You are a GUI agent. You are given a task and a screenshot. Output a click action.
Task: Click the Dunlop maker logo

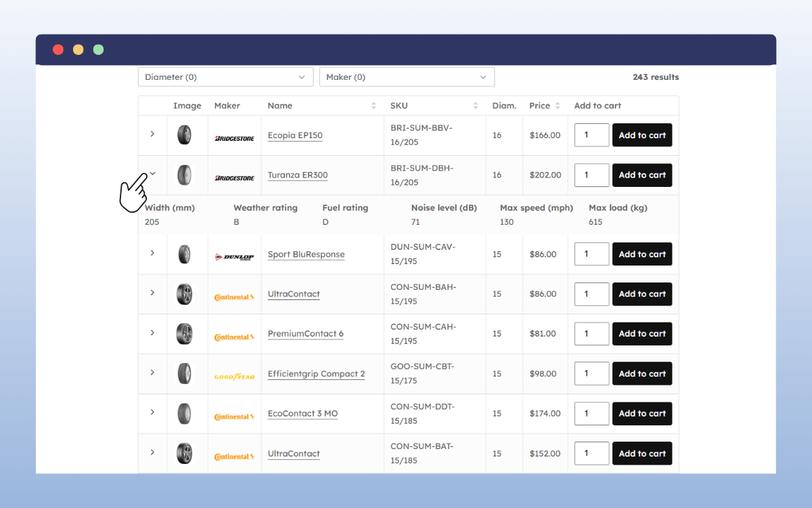(x=234, y=257)
